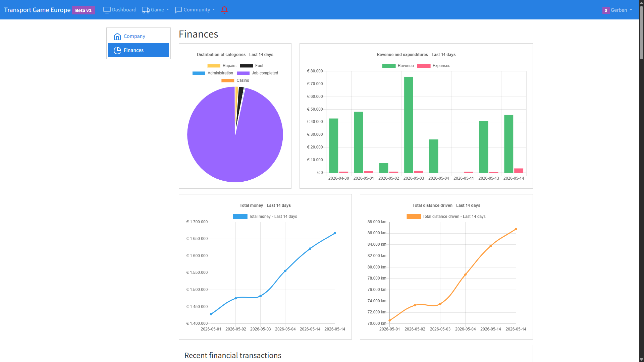Click the Recent financial transactions heading
Viewport: 644px width, 362px height.
pos(233,355)
